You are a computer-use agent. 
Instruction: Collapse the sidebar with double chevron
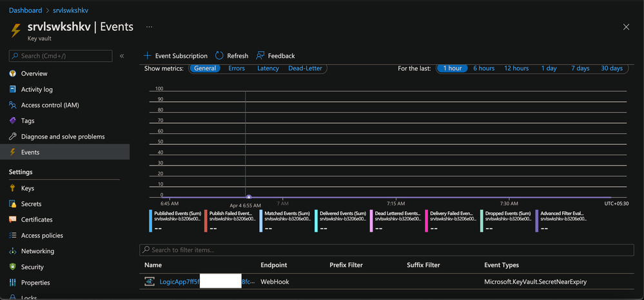tap(122, 56)
